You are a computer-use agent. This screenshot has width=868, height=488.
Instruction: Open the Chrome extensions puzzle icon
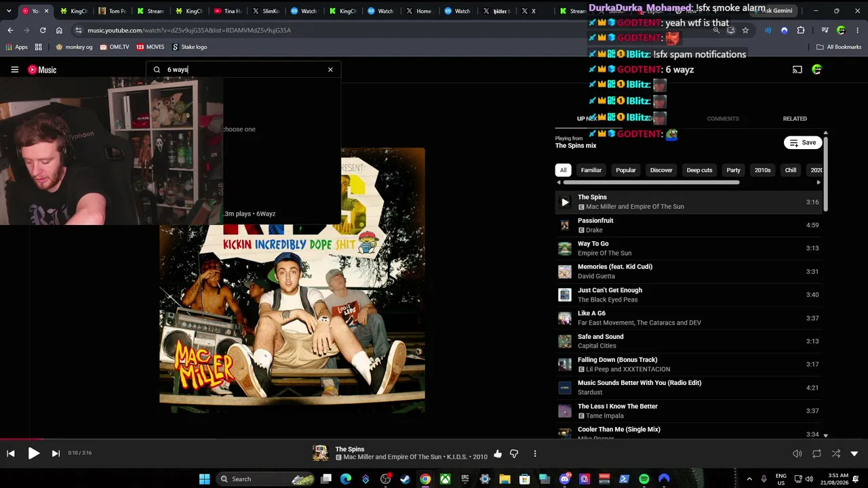click(801, 30)
